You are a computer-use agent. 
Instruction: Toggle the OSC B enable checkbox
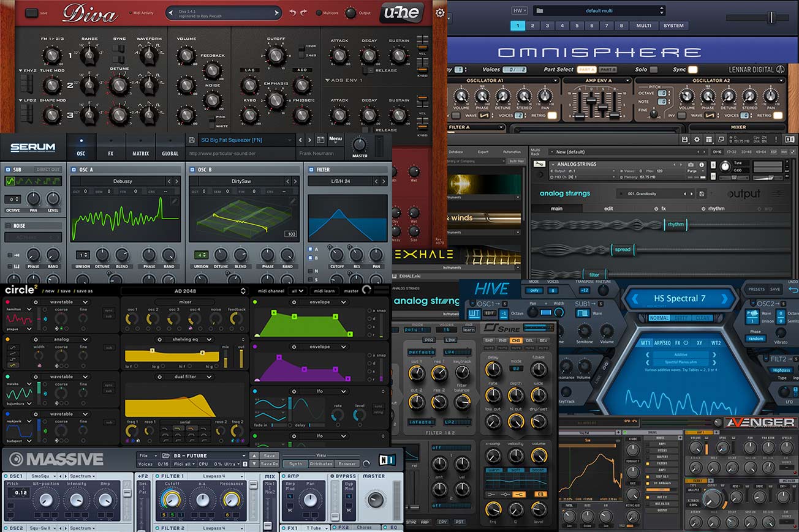pos(193,170)
